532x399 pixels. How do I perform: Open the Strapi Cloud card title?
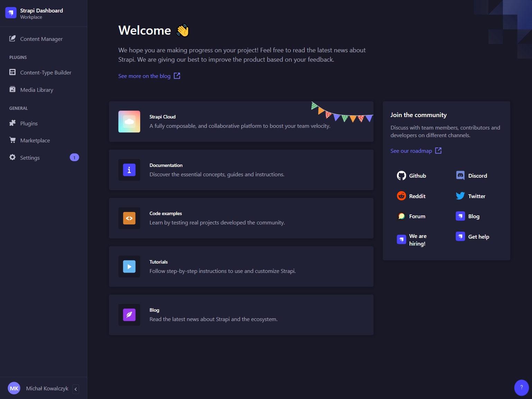click(x=162, y=117)
